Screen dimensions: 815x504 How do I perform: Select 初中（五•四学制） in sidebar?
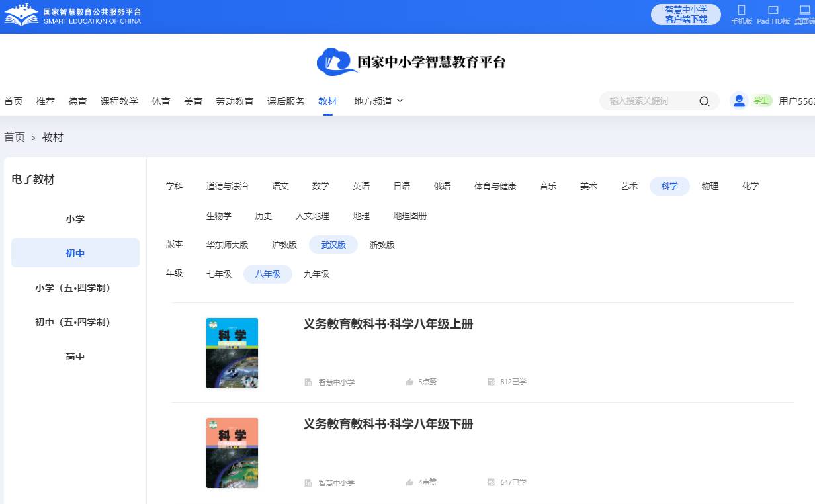(x=75, y=322)
